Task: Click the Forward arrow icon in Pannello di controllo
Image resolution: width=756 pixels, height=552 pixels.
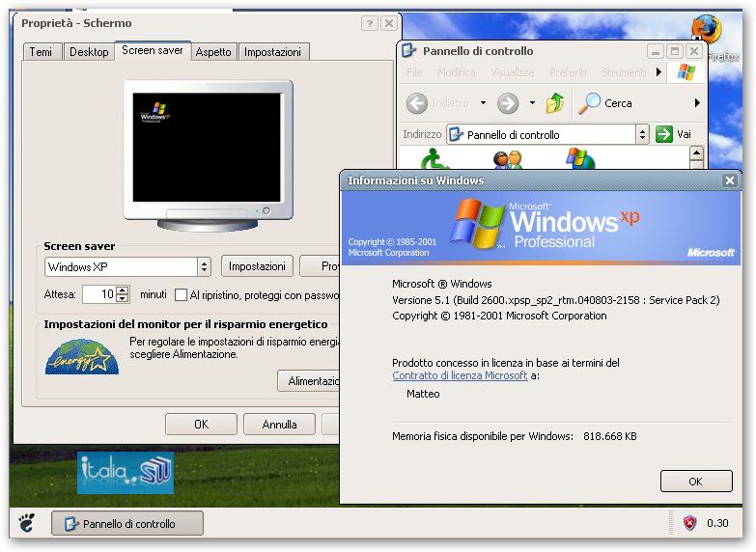Action: coord(508,103)
